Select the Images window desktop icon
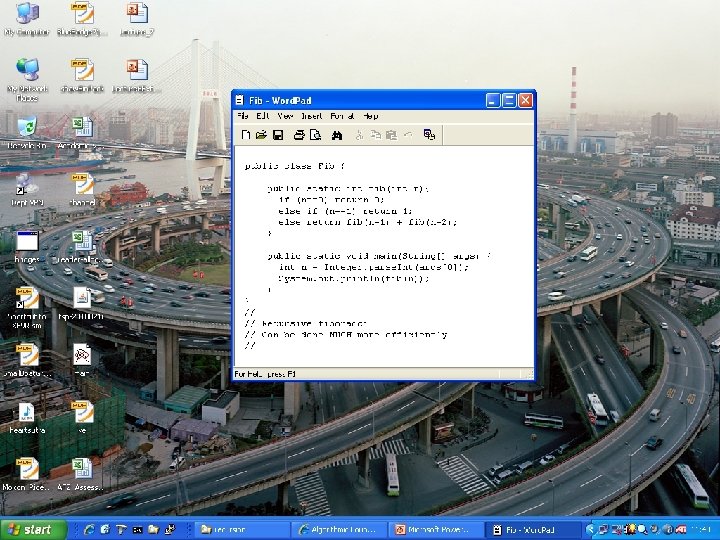This screenshot has height=540, width=720. [27, 247]
